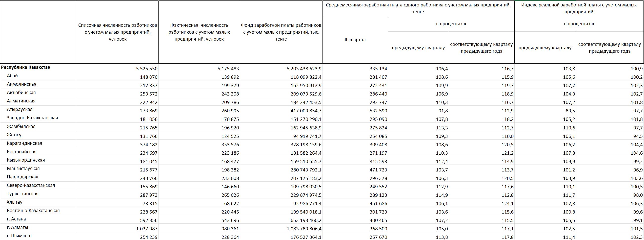Select the value 592 356 for Астана
Image resolution: width=644 pixels, height=240 pixels.
(149, 220)
